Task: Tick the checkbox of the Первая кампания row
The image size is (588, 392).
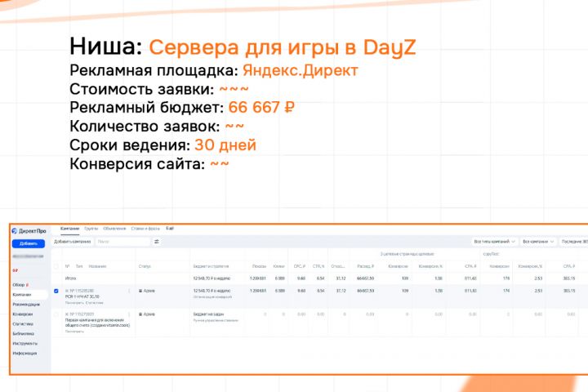Action: click(56, 314)
